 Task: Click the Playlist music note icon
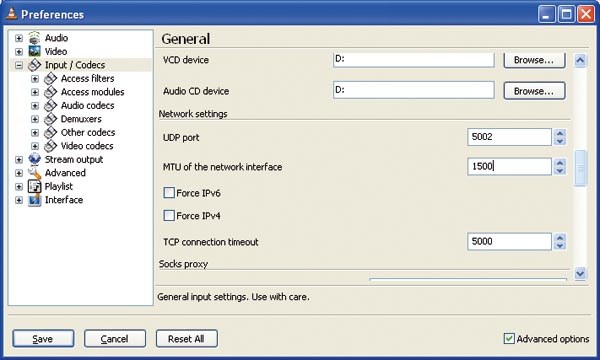point(34,187)
